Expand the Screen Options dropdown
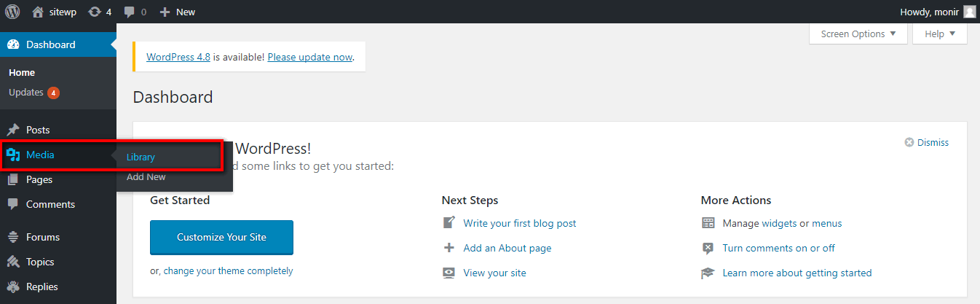The width and height of the screenshot is (980, 304). tap(858, 34)
